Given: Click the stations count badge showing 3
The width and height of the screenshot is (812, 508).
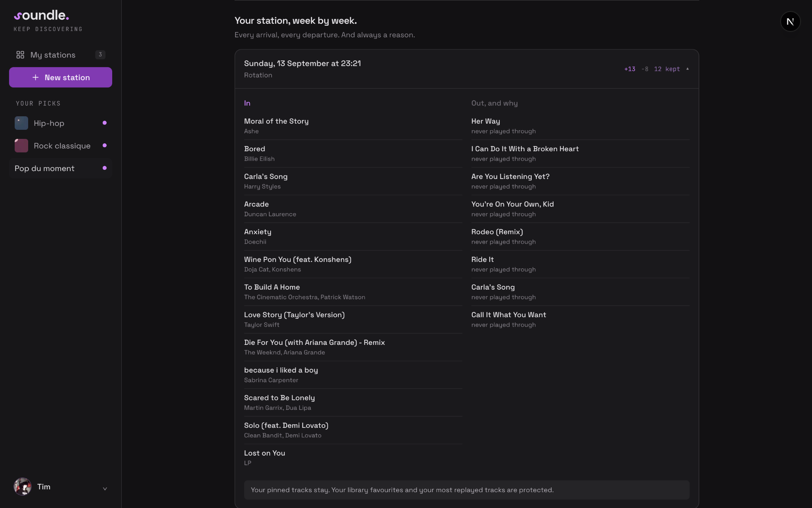Looking at the screenshot, I should (100, 55).
